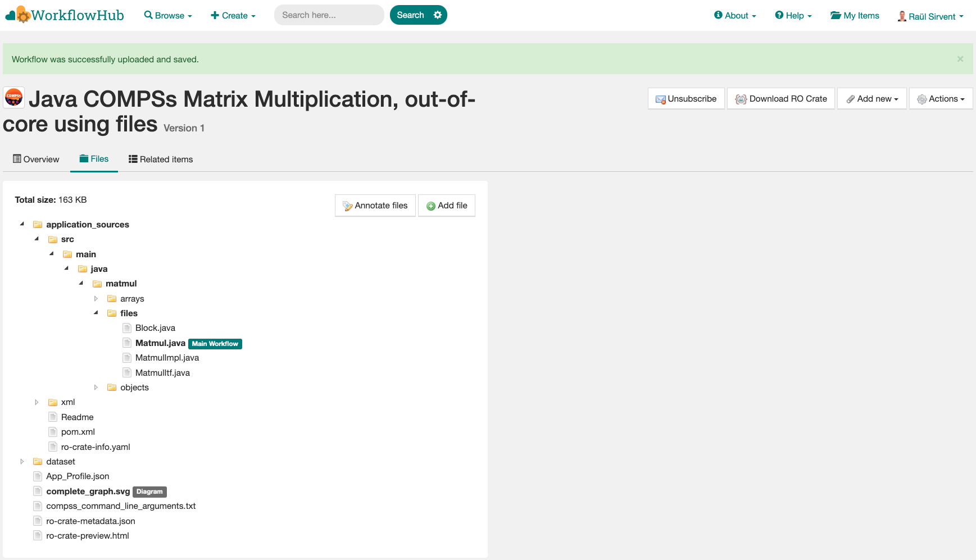This screenshot has height=560, width=976.
Task: Expand the dataset folder
Action: point(22,461)
